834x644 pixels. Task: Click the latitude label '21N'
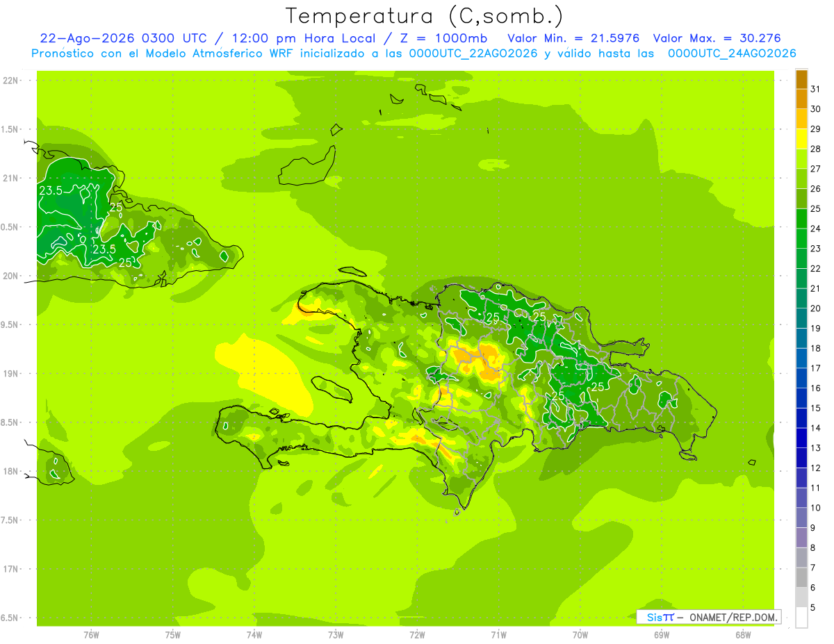pyautogui.click(x=11, y=179)
